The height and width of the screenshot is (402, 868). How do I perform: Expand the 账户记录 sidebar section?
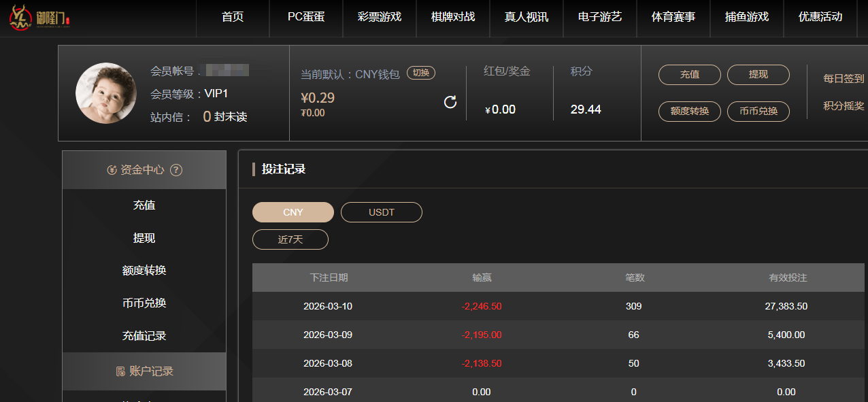click(x=144, y=371)
